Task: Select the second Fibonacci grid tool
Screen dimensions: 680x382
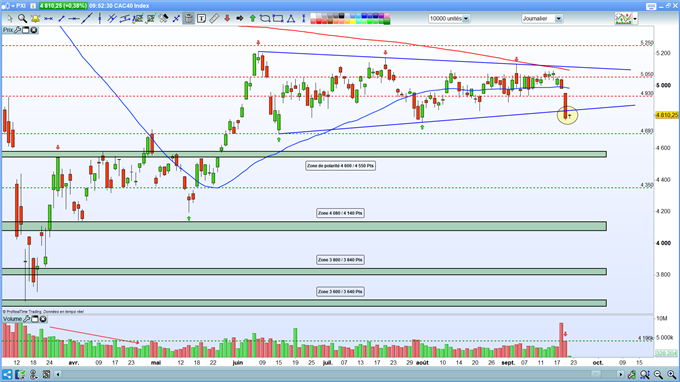Action: [150, 19]
